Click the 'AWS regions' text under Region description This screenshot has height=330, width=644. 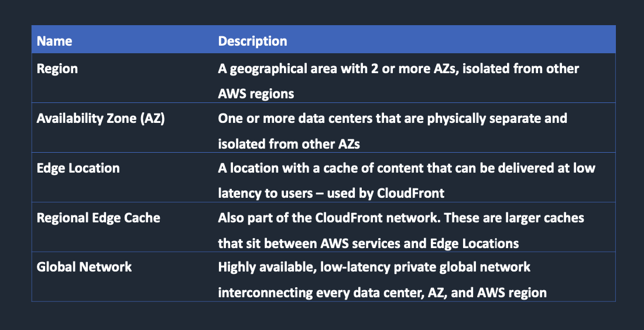click(256, 94)
